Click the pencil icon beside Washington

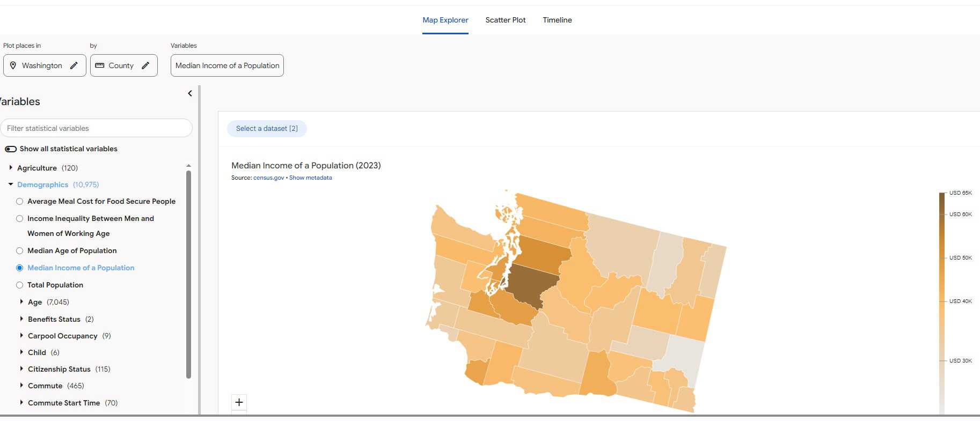tap(74, 65)
